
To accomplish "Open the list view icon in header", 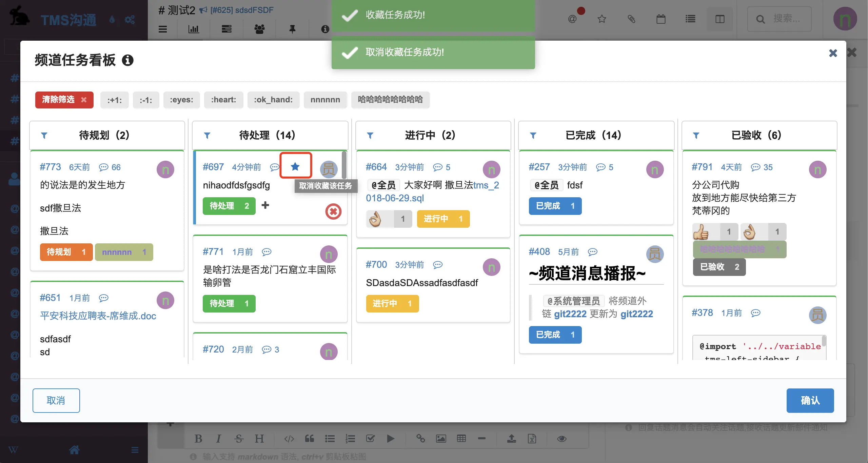I will [690, 19].
